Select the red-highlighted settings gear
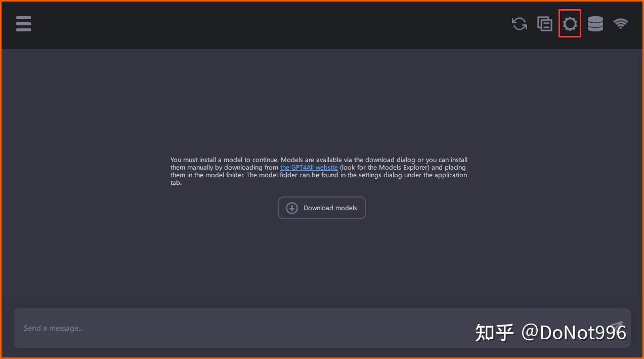Viewport: 644px width, 359px height. (570, 23)
